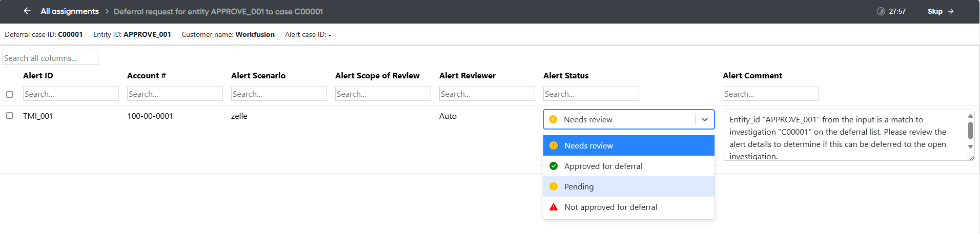Click the yellow Needs review status icon in dropdown field

(553, 119)
